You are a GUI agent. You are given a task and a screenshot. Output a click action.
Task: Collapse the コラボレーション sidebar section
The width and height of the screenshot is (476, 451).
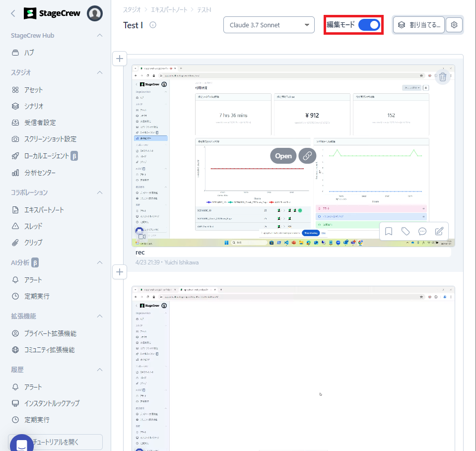point(100,193)
